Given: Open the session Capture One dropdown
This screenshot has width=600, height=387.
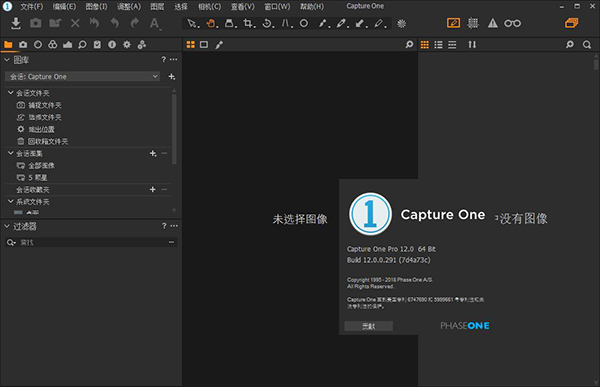Looking at the screenshot, I should (x=83, y=77).
